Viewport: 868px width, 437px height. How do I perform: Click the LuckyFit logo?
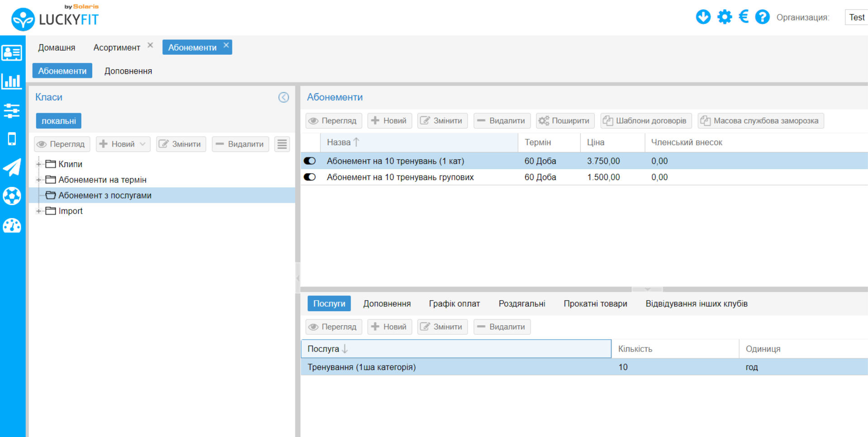(x=55, y=18)
